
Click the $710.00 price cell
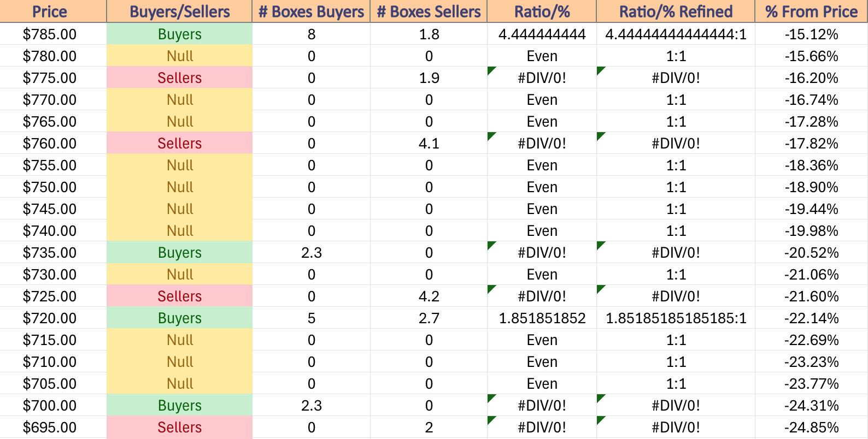(53, 361)
